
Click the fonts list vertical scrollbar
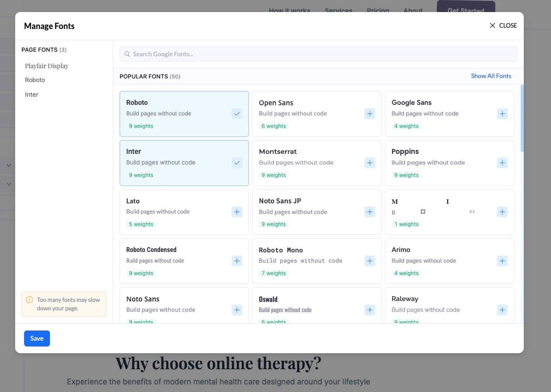[522, 118]
